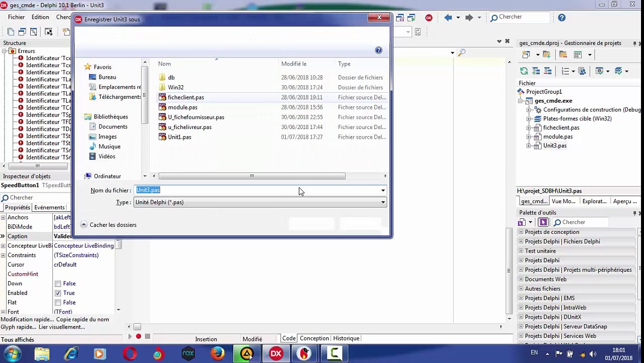644x363 pixels.
Task: Collapse the ges_cmde.exe project node
Action: (521, 101)
